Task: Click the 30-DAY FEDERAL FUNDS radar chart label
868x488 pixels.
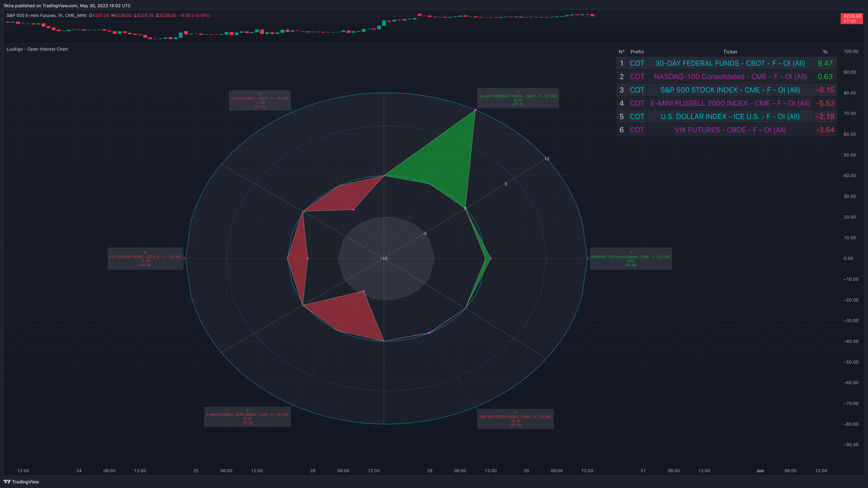Action: (x=518, y=98)
